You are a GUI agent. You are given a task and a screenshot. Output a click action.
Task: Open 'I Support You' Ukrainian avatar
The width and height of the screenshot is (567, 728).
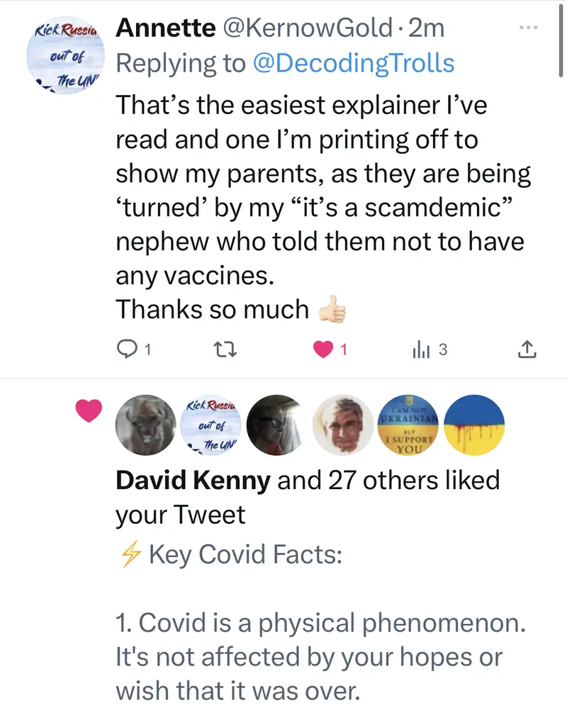tap(408, 424)
